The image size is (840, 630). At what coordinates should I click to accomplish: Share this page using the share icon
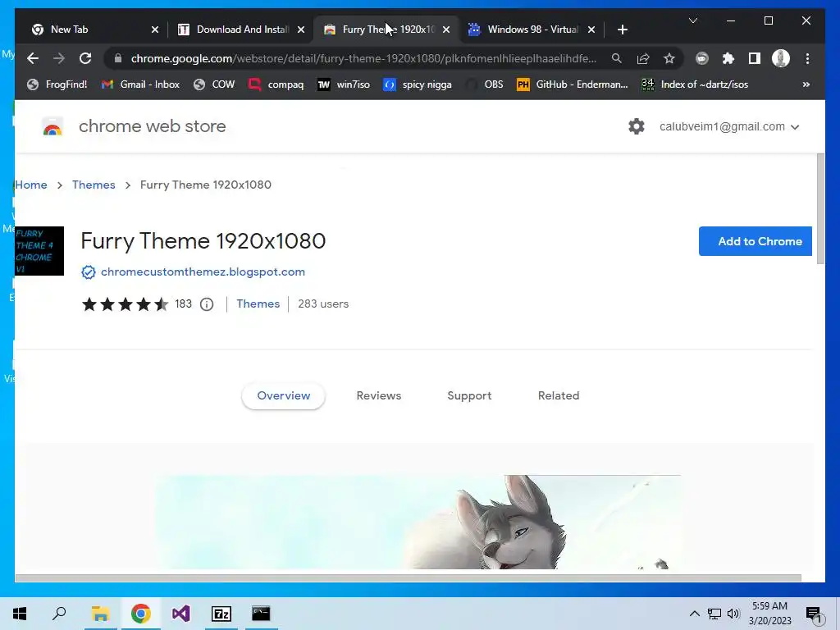click(643, 58)
